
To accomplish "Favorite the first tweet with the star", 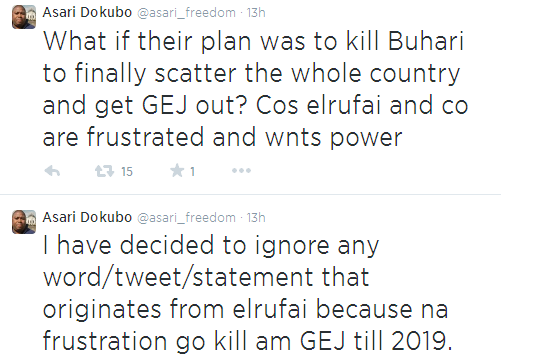I will [x=177, y=171].
